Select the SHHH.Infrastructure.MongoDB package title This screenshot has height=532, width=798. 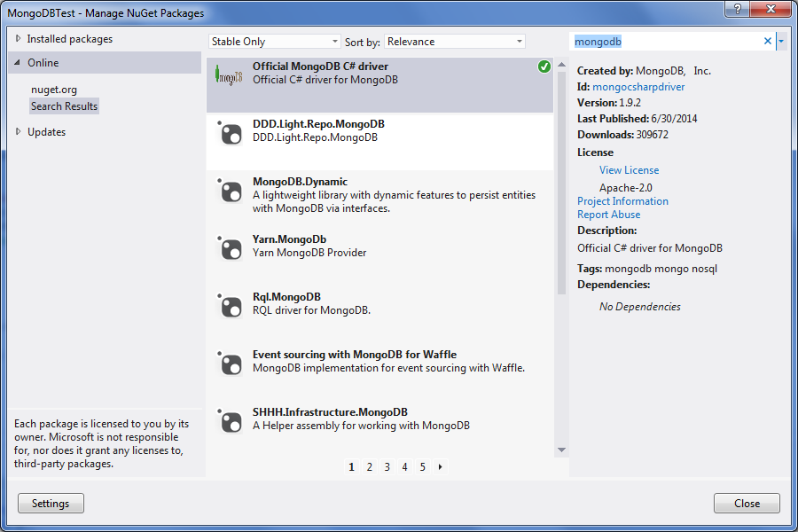[330, 411]
